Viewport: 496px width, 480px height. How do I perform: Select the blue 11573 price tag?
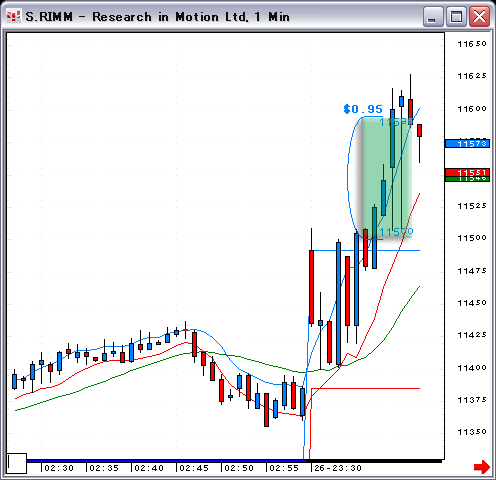(x=467, y=144)
